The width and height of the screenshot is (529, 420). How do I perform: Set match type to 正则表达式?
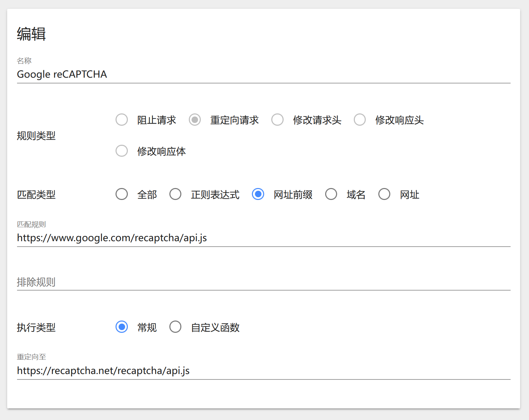click(x=176, y=194)
